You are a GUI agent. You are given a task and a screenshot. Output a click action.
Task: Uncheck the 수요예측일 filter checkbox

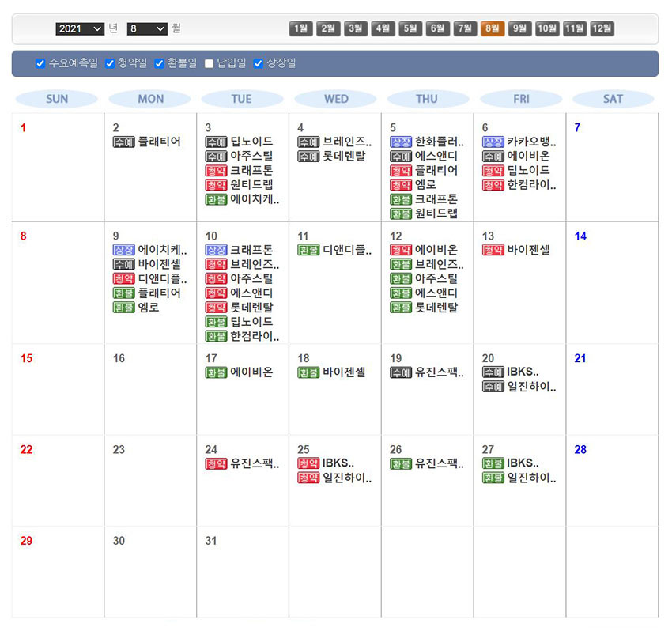click(40, 63)
